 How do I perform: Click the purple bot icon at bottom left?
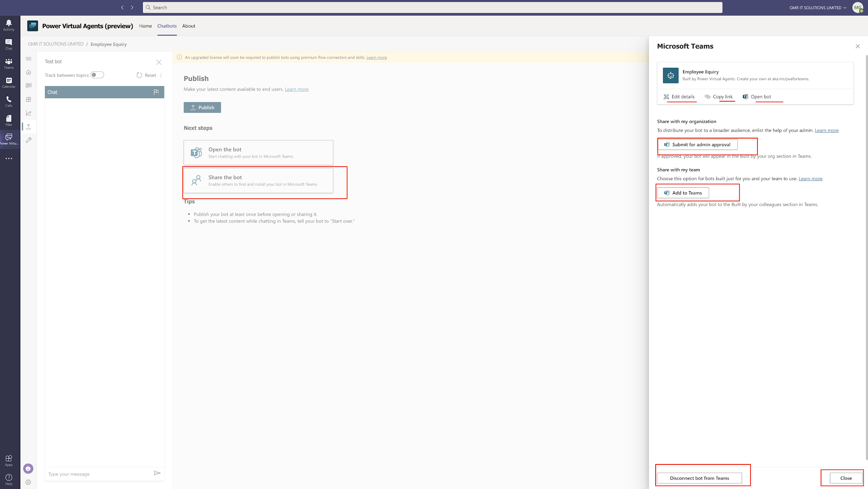(x=28, y=468)
